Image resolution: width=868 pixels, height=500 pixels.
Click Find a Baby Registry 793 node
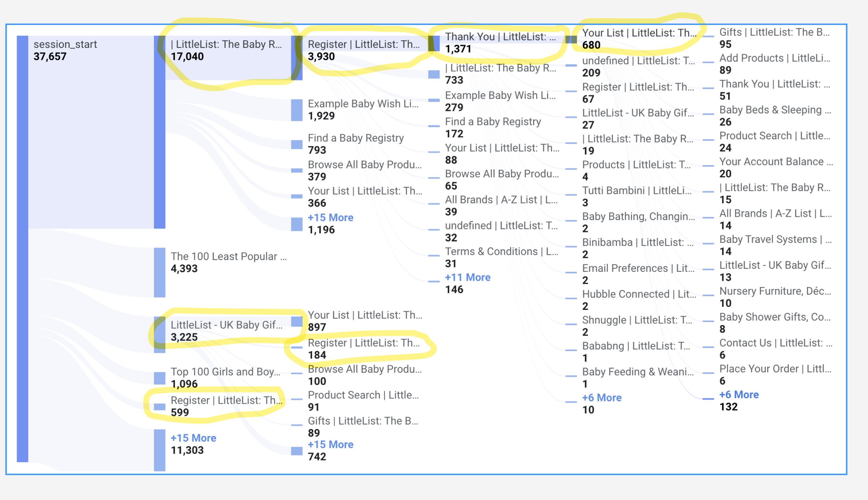[x=356, y=138]
